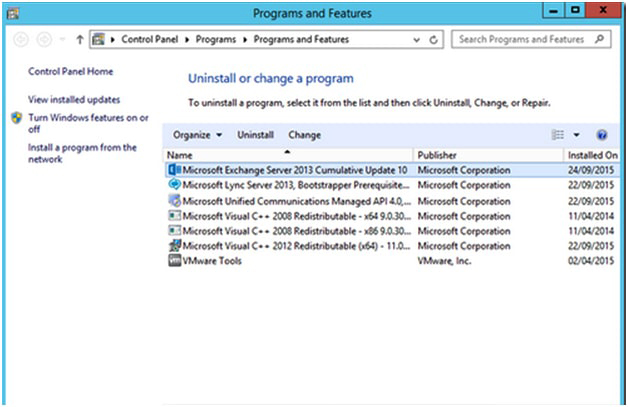
Task: Open Install a program from the network
Action: click(x=82, y=153)
